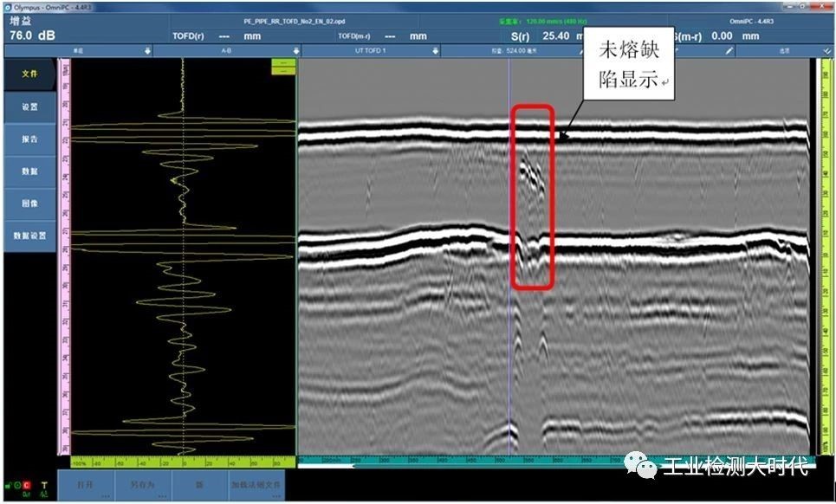Screen dimensions: 836x504
Task: Click the red C status icon
Action: pos(27,485)
